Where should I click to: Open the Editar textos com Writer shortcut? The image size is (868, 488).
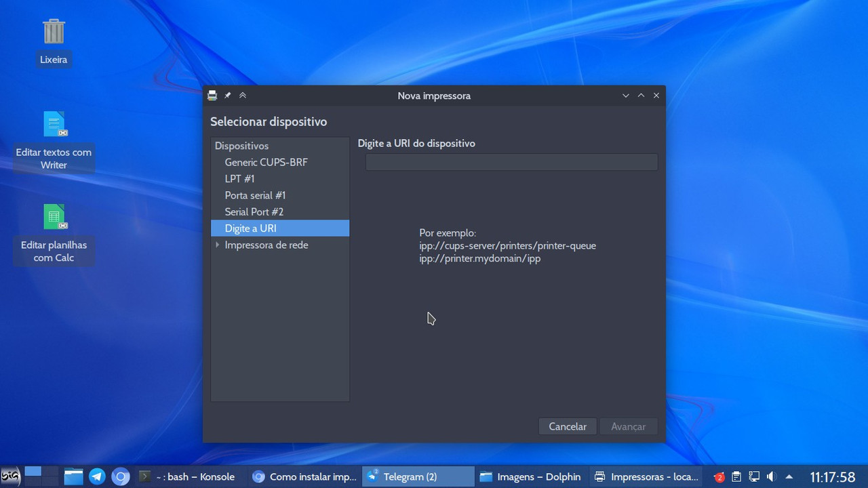[54, 124]
